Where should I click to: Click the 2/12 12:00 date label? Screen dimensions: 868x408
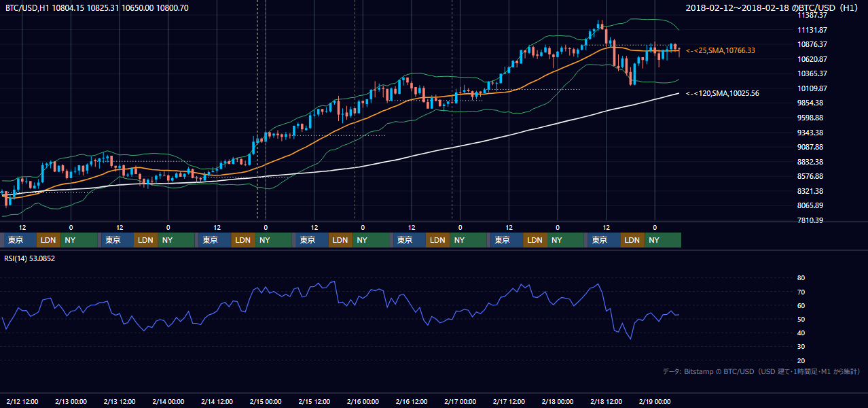point(22,401)
